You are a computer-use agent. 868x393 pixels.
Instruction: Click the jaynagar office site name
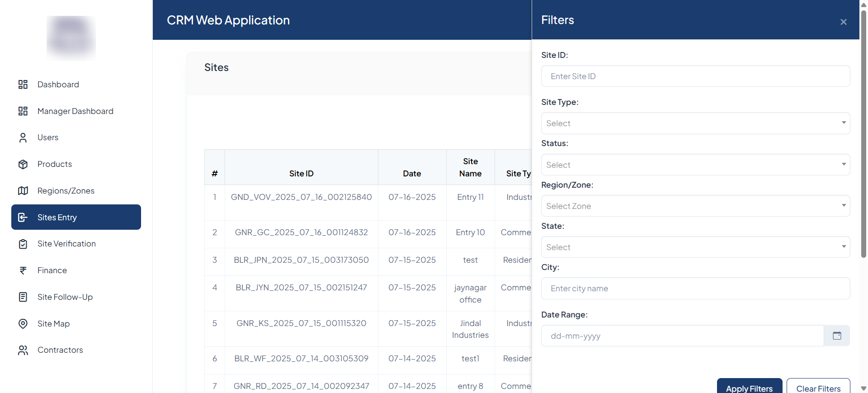pyautogui.click(x=470, y=294)
